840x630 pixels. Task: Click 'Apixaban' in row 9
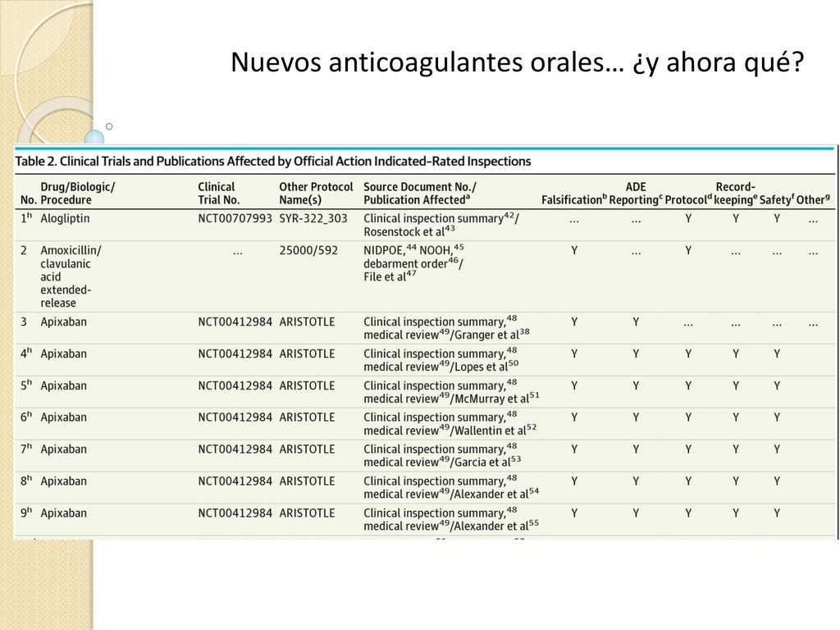[63, 514]
